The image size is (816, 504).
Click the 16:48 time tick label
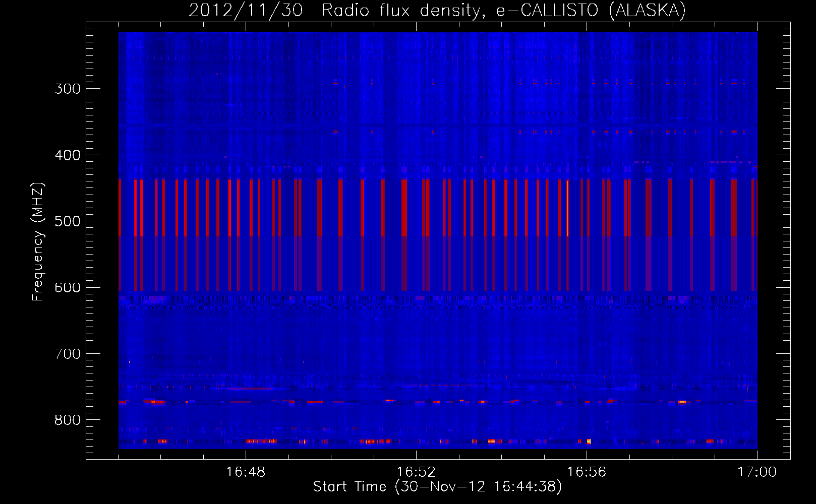246,472
